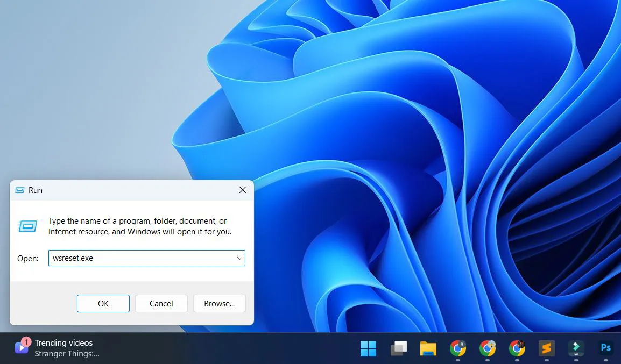Click the Widgets notification badge
The height and width of the screenshot is (364, 621).
click(x=28, y=341)
